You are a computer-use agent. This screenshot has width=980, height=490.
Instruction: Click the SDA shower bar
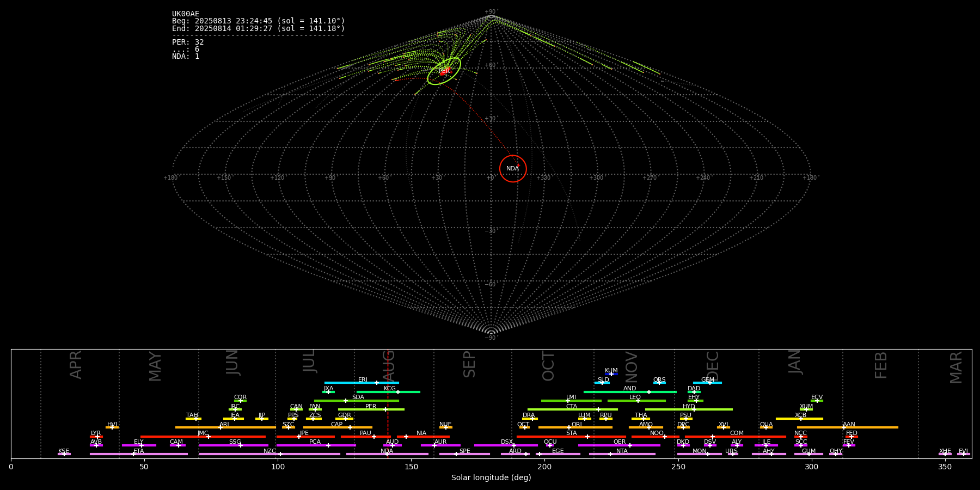coord(357,401)
